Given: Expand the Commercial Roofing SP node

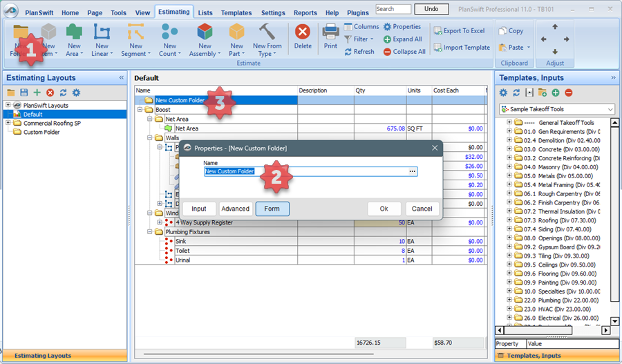Looking at the screenshot, I should (x=8, y=123).
